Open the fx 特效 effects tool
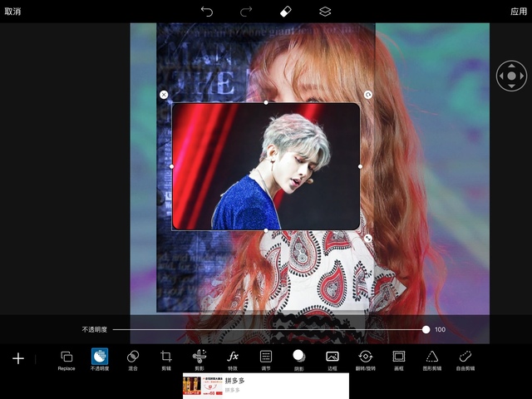The height and width of the screenshot is (399, 532). (x=233, y=357)
